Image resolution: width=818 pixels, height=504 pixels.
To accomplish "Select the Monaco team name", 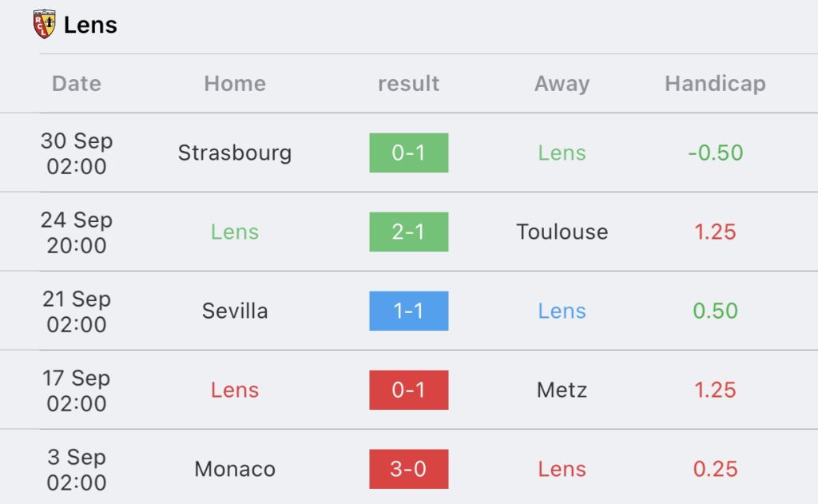I will click(x=235, y=469).
